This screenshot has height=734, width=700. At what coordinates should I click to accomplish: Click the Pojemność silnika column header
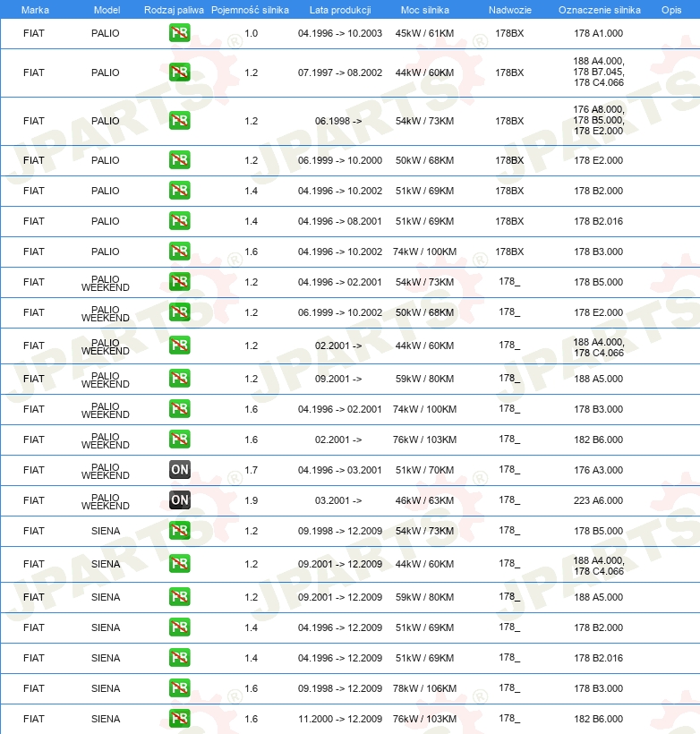coord(250,10)
